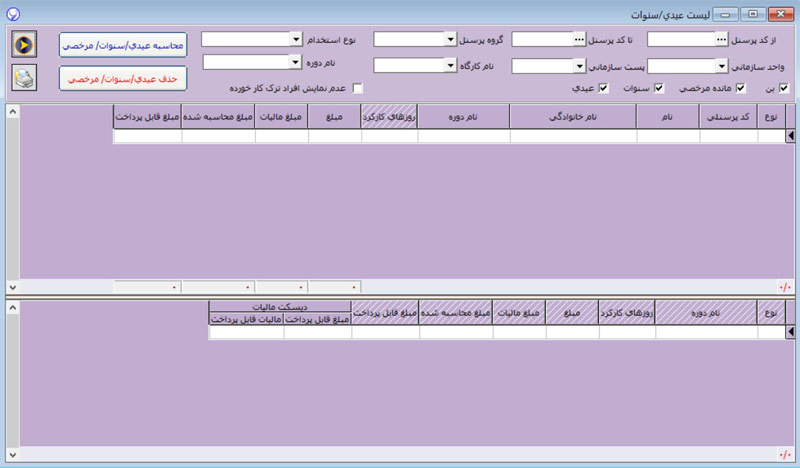Click 'مبلغ مالیات' column header in upper grid

pyautogui.click(x=282, y=117)
